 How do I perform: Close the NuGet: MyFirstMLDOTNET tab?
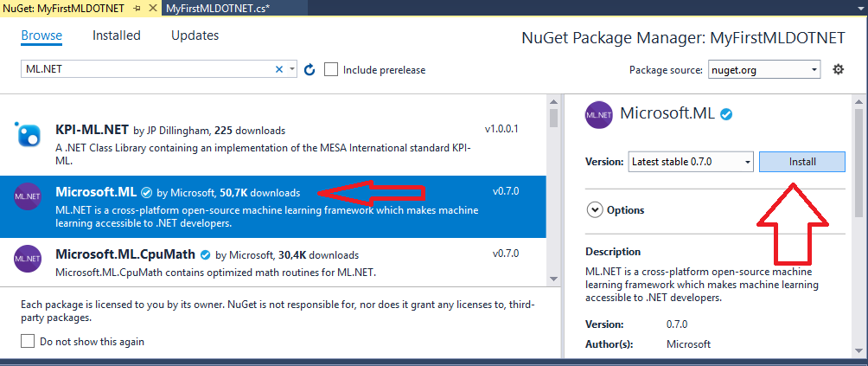click(153, 9)
